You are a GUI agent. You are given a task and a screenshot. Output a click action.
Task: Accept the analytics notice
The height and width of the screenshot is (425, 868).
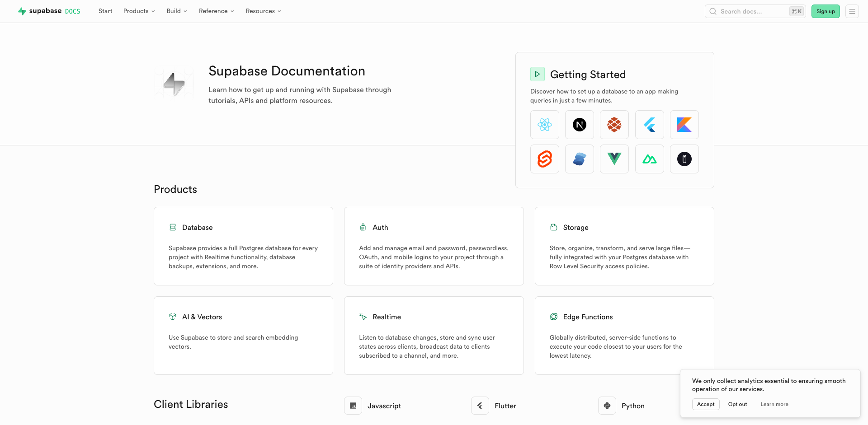point(706,404)
